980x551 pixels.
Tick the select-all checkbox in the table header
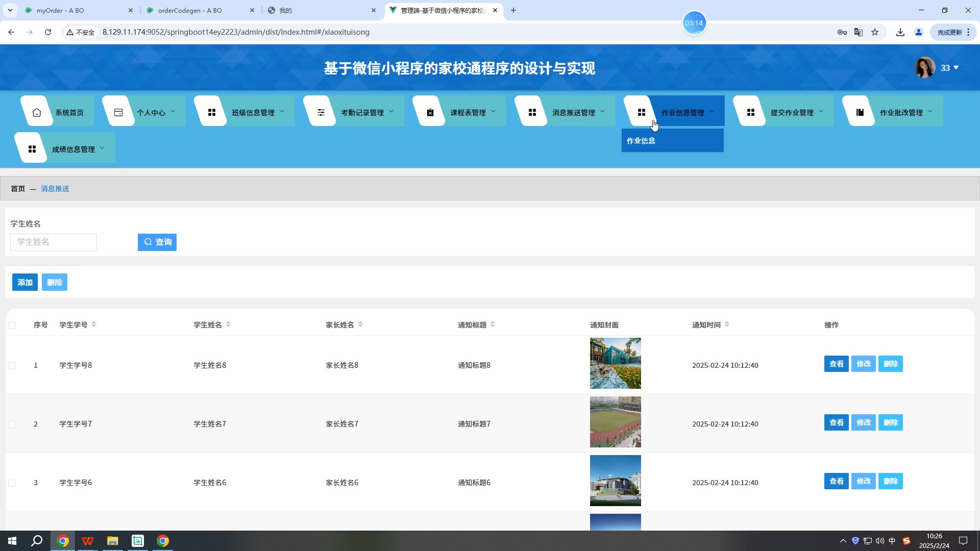point(12,325)
